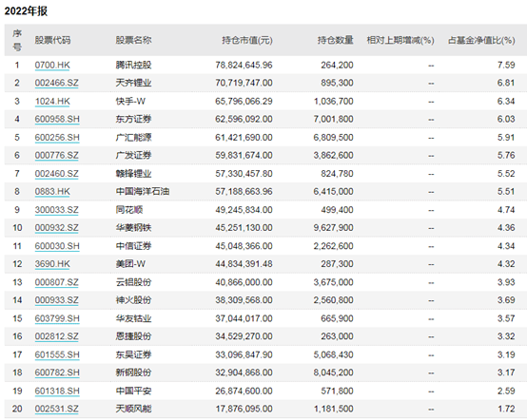The width and height of the screenshot is (527, 420).
Task: Select stock name 云铝股份
Action: click(x=133, y=282)
